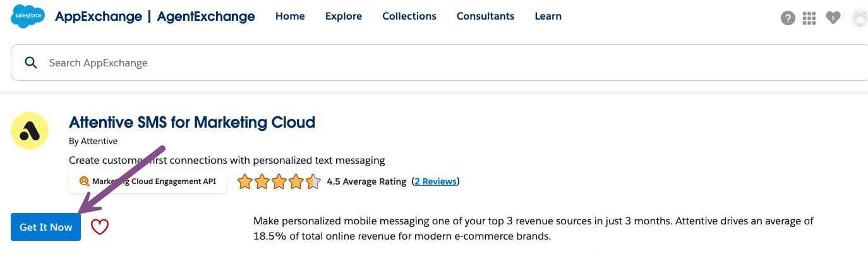868x256 pixels.
Task: Open the Collections menu item
Action: [409, 16]
